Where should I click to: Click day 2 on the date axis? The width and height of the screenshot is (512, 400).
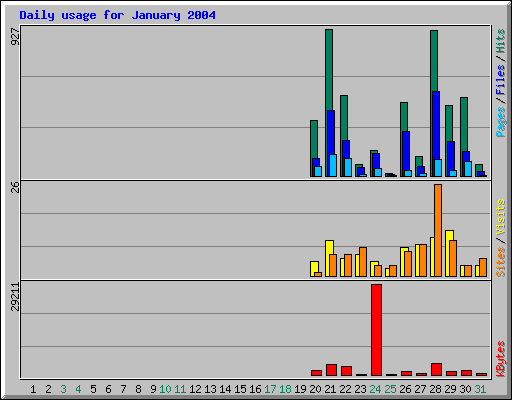48,389
